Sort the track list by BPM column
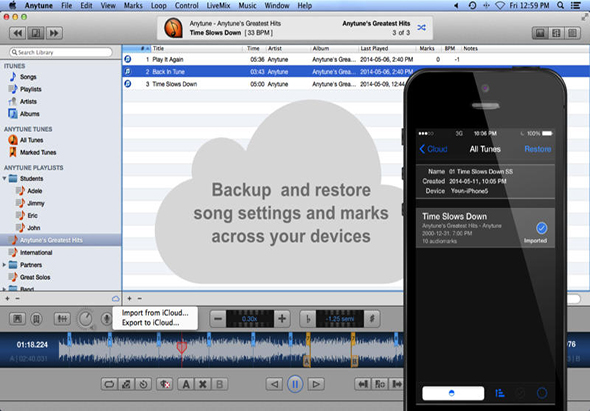 pos(450,49)
